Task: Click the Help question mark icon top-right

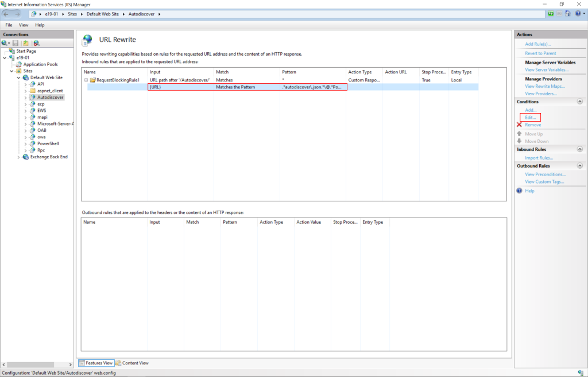Action: 578,14
